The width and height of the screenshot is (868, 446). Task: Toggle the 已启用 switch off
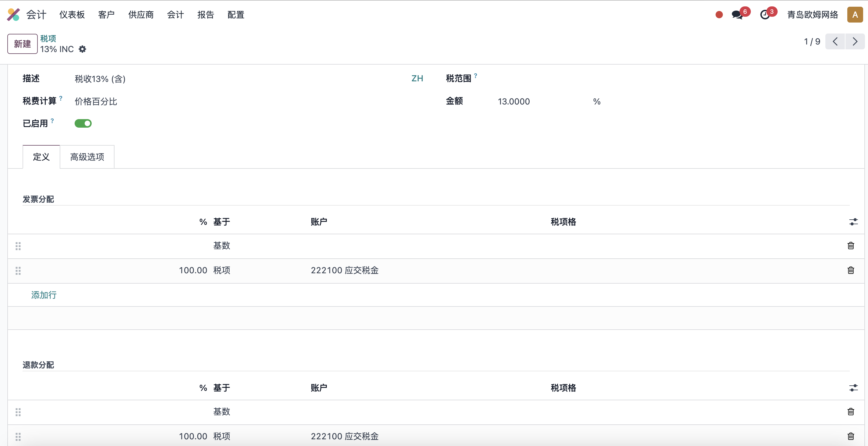83,123
